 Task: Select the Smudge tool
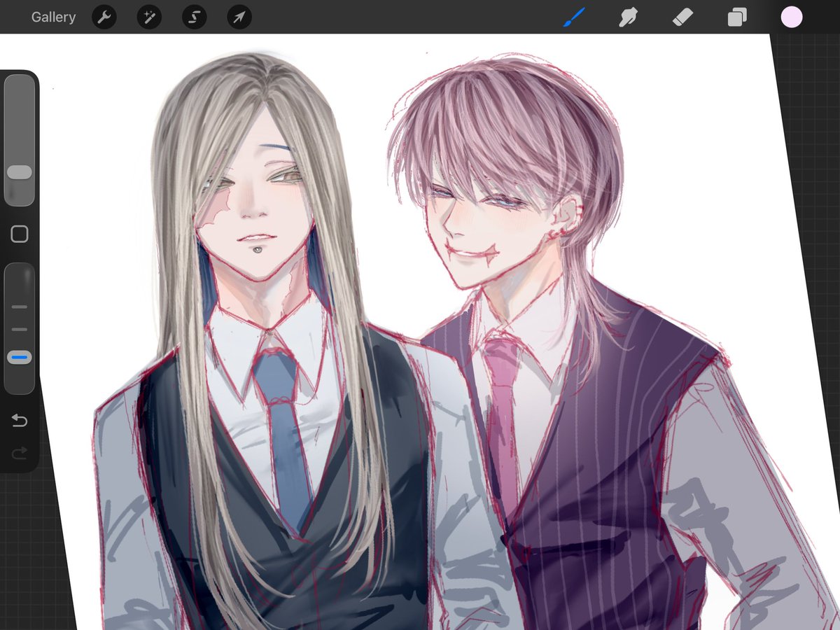point(628,17)
